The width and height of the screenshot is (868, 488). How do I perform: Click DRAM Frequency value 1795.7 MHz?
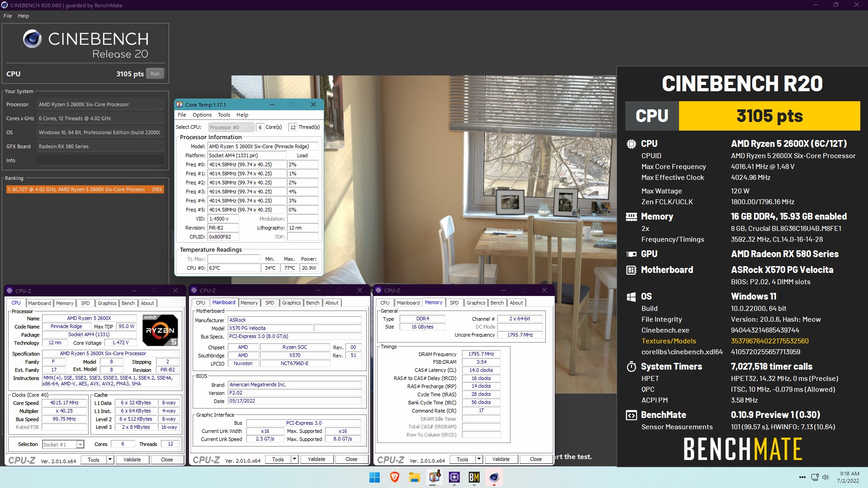pyautogui.click(x=481, y=354)
